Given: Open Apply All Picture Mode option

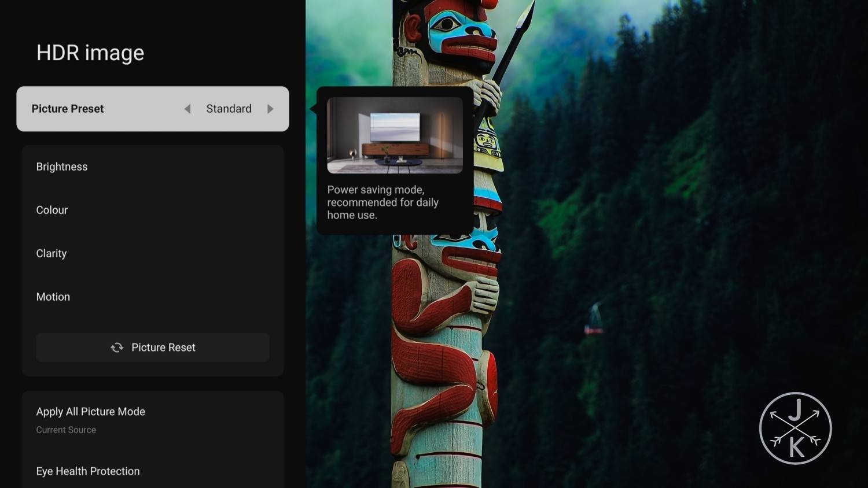Looking at the screenshot, I should point(91,412).
